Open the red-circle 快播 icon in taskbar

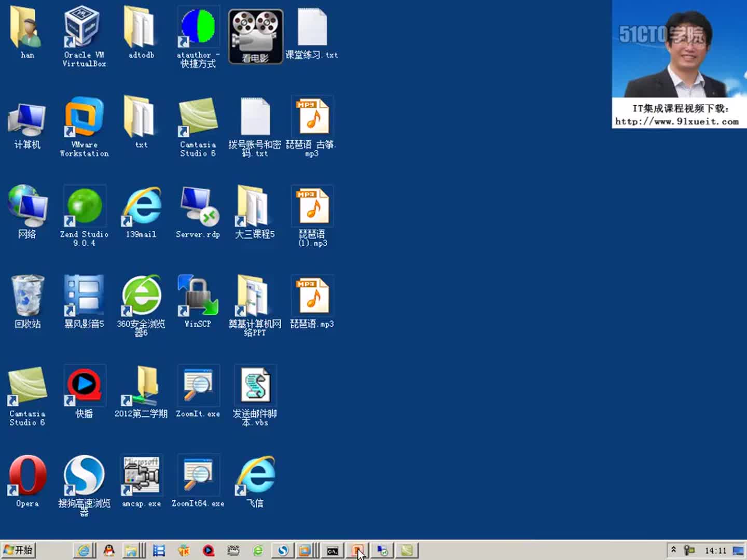tap(209, 551)
